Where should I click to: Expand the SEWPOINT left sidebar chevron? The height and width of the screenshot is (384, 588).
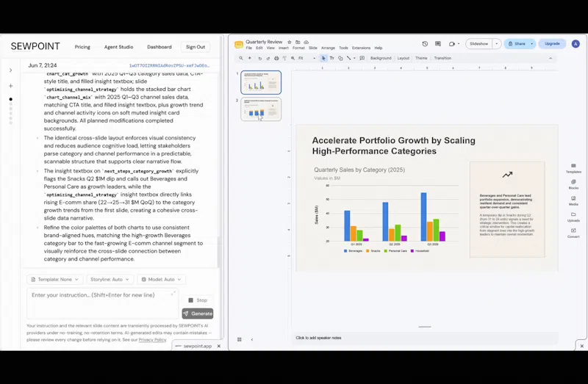[x=10, y=70]
